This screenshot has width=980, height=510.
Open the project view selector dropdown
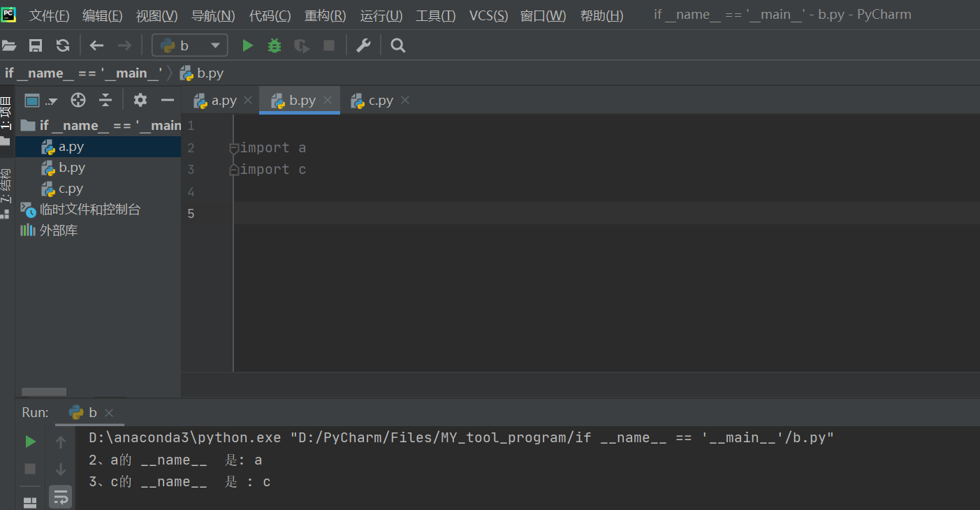(x=40, y=100)
